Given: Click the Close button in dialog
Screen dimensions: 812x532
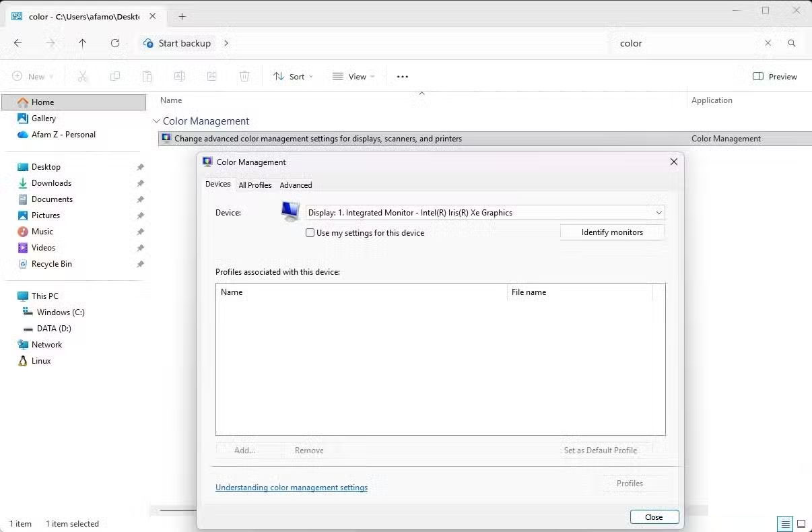Looking at the screenshot, I should click(654, 517).
